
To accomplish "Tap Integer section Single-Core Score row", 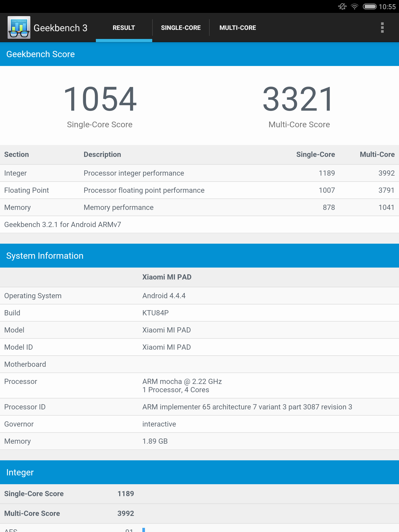I will click(199, 494).
